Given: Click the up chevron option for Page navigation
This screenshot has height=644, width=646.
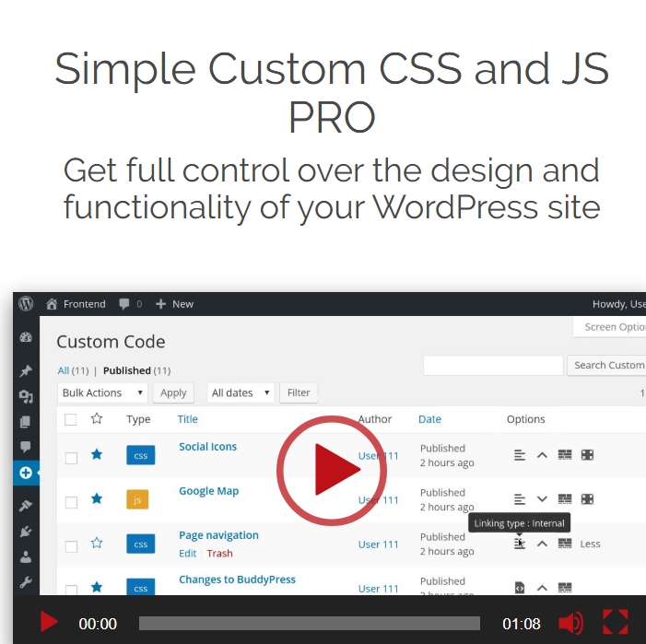Looking at the screenshot, I should [542, 544].
